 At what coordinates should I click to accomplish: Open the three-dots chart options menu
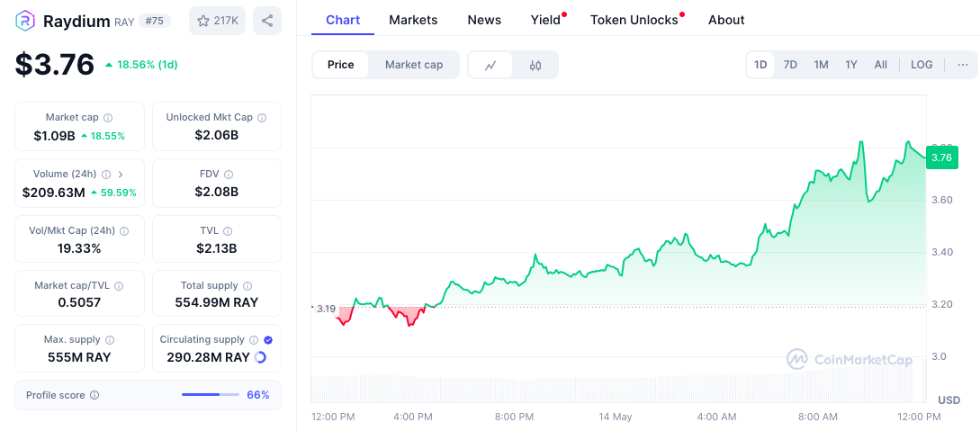pyautogui.click(x=963, y=65)
